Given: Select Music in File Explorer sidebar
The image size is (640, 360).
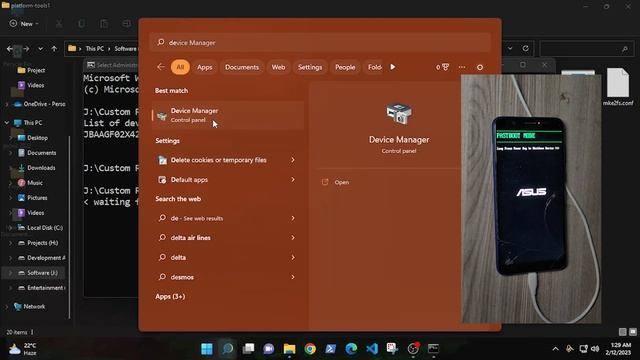Looking at the screenshot, I should click(30, 183).
